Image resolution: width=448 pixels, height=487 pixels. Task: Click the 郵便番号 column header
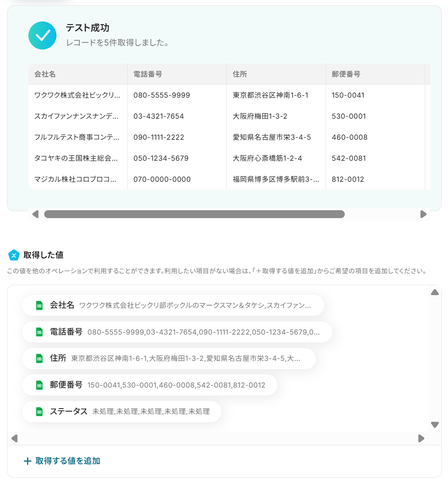point(375,74)
